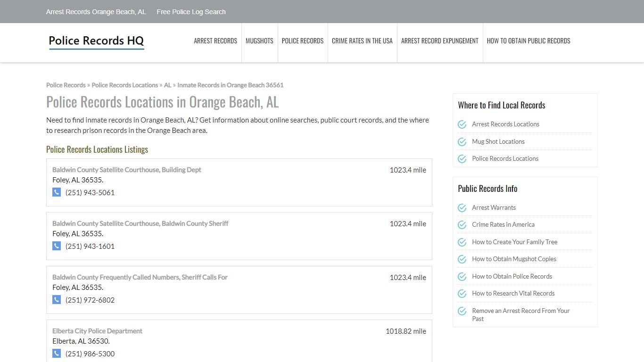Open the Mugshots menu item
Screen dimensions: 644x362
[x=259, y=41]
